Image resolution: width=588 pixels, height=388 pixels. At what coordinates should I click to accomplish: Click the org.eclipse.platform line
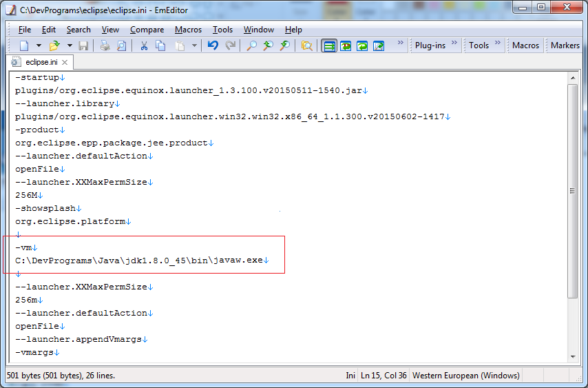click(73, 221)
